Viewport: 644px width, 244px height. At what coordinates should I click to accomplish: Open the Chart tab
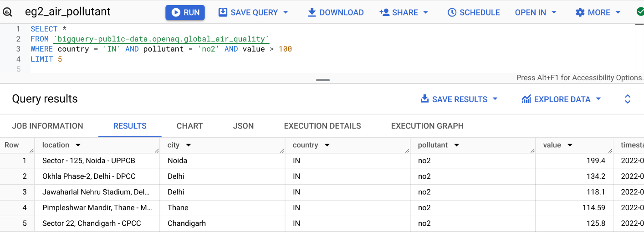click(189, 126)
